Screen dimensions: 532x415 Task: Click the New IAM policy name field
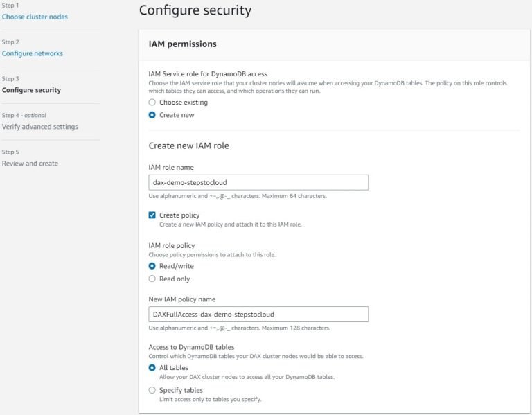(x=258, y=315)
